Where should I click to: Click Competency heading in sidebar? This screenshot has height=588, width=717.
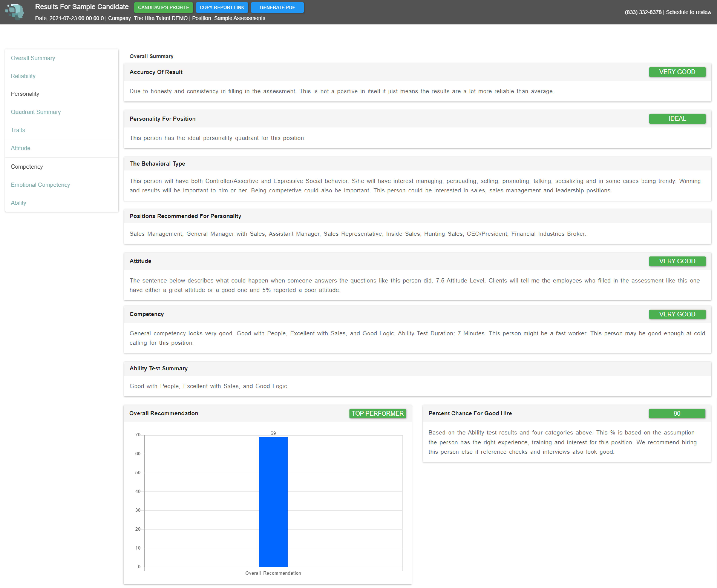(27, 167)
